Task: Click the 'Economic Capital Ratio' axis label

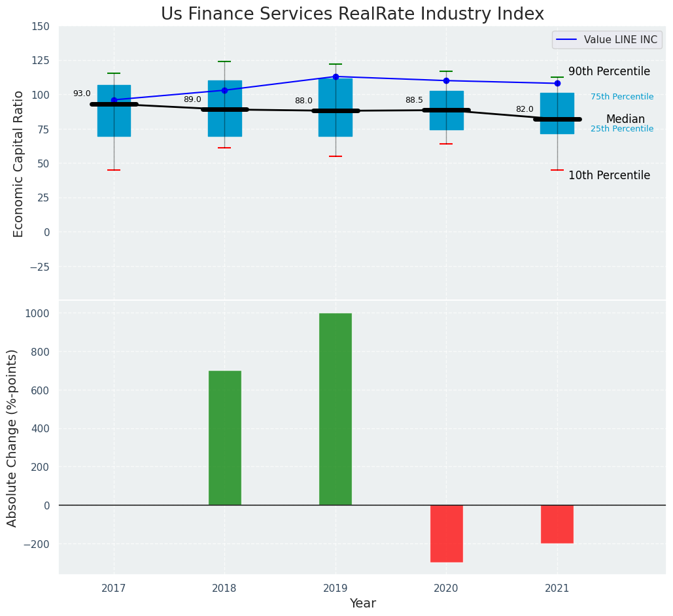Action: pyautogui.click(x=18, y=164)
